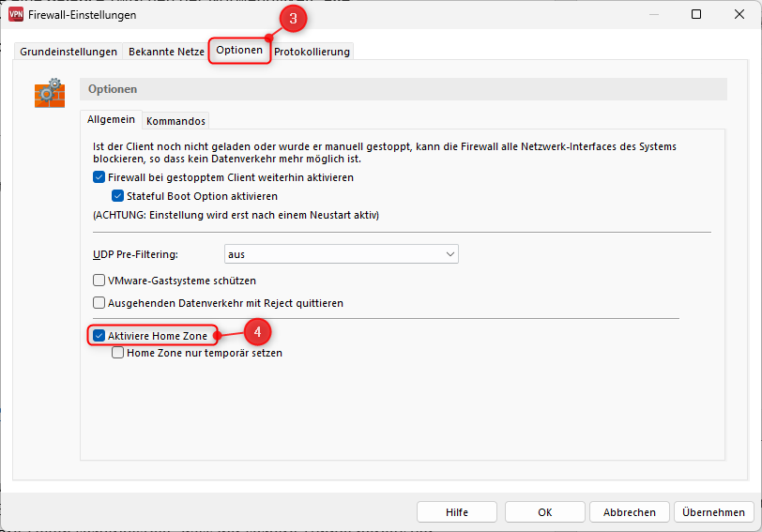
Task: Confirm settings with the OK button
Action: coord(544,512)
